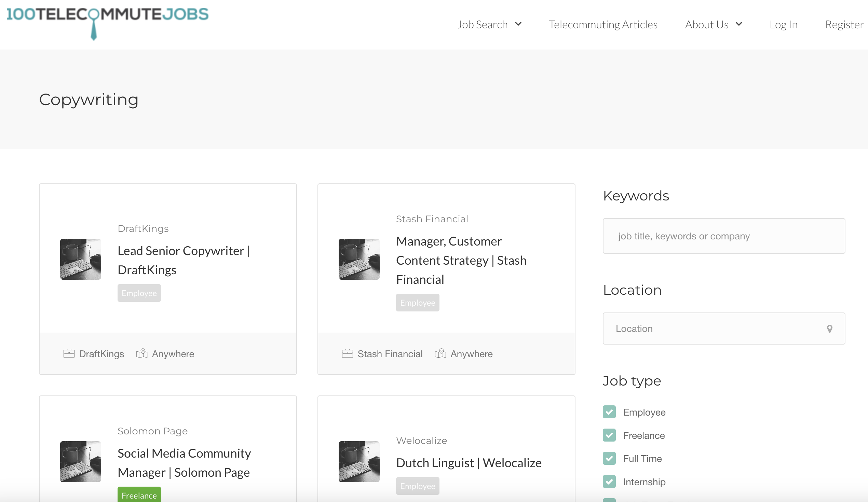Click the map icon in Stash Financial card
The image size is (868, 502).
pyautogui.click(x=440, y=353)
